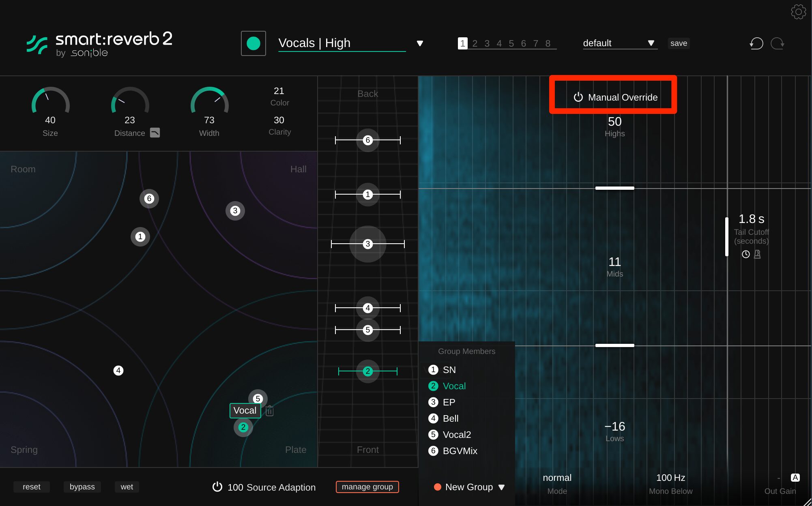Open the settings gear icon
812x506 pixels.
798,12
